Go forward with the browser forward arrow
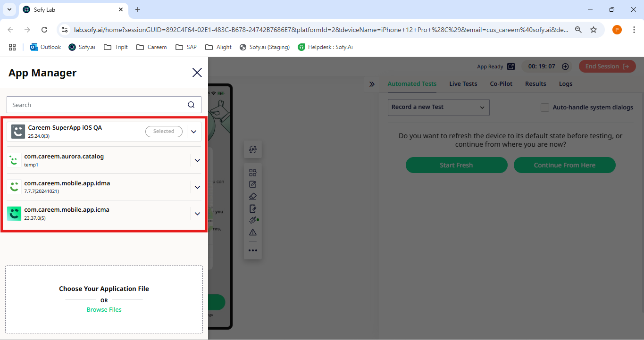 point(27,30)
